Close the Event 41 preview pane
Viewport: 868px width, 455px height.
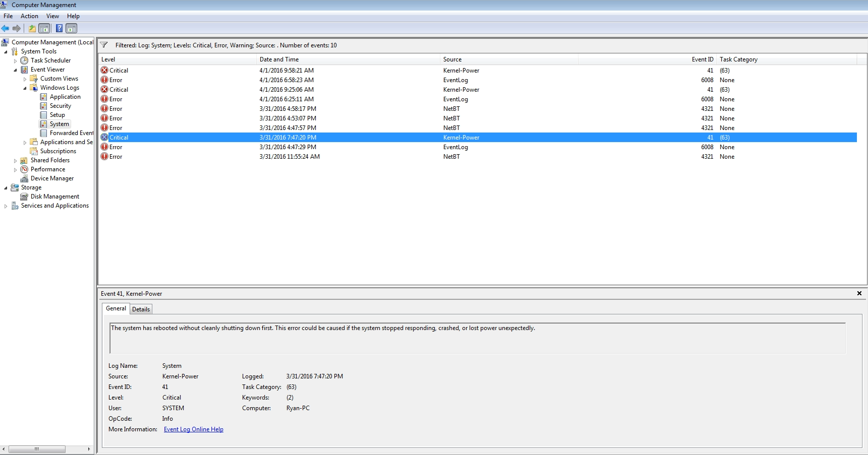pos(859,293)
